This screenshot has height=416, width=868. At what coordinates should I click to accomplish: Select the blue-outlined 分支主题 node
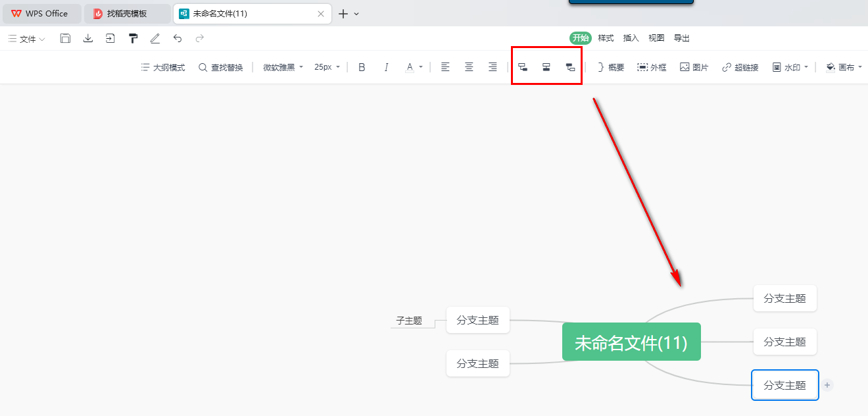point(785,385)
